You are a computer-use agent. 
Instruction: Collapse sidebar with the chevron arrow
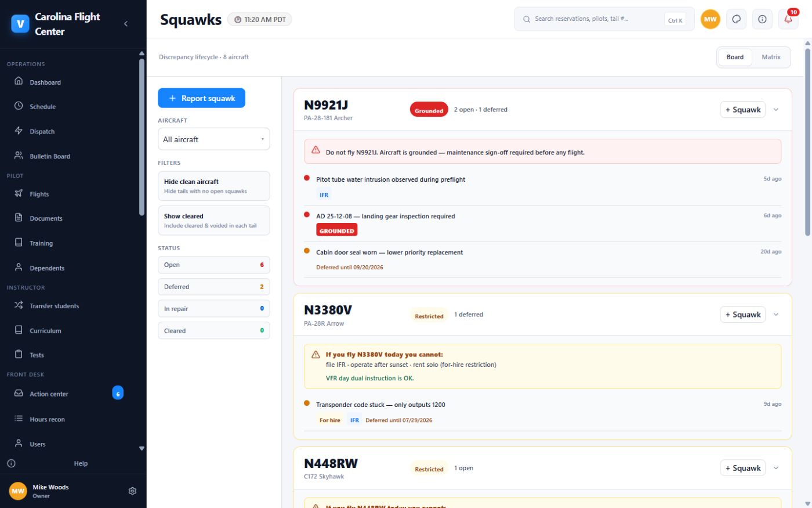[126, 24]
